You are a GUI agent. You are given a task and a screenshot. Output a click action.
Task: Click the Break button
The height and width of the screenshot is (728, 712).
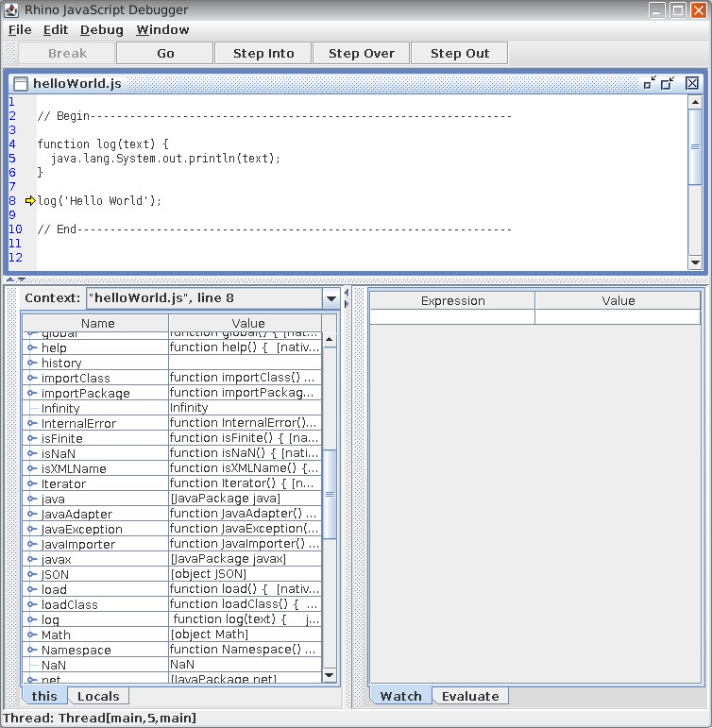67,53
